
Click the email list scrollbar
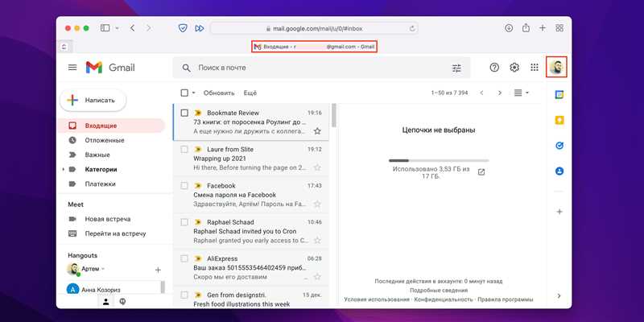pos(334,115)
